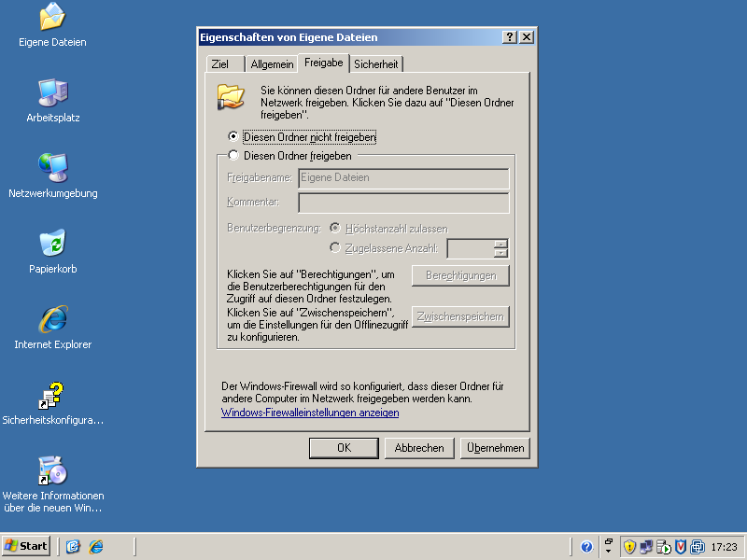The image size is (747, 560).
Task: Switch to the Ziel tab
Action: 225,64
